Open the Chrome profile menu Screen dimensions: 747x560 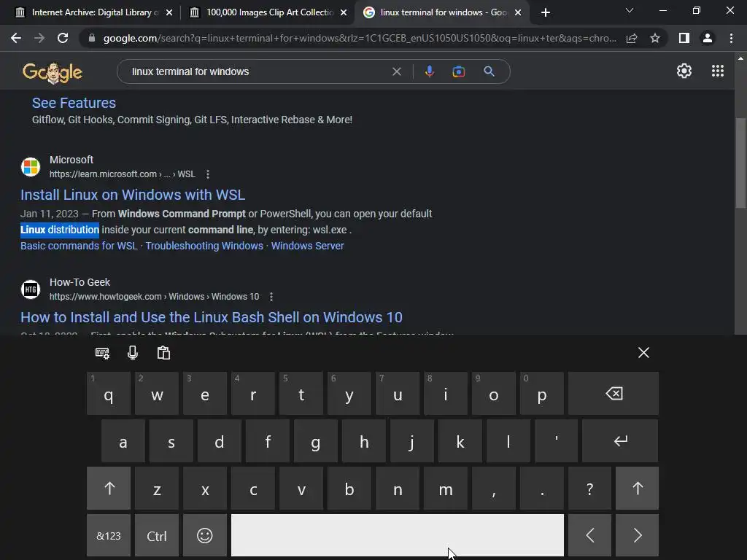pos(708,38)
